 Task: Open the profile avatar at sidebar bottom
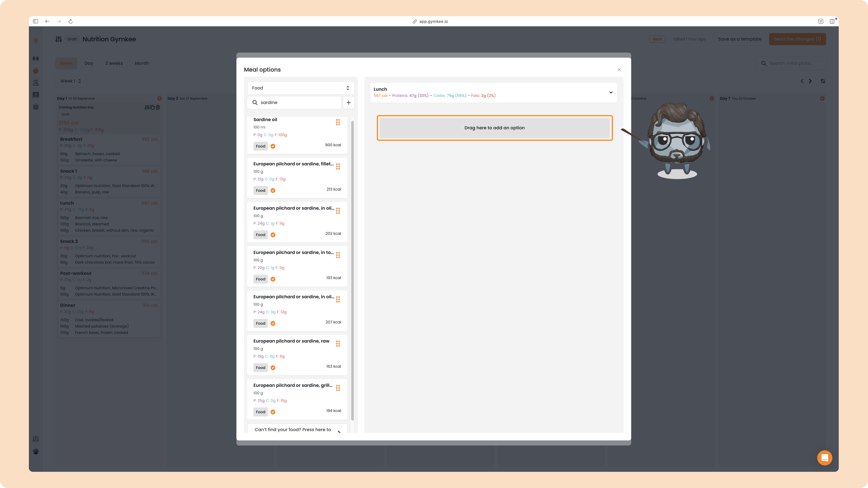(x=36, y=452)
